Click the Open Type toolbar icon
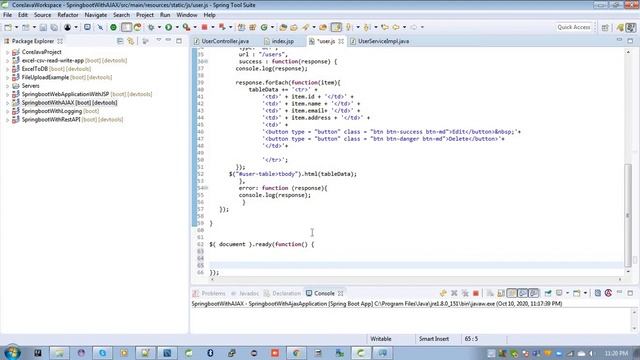640x360 pixels. [283, 27]
